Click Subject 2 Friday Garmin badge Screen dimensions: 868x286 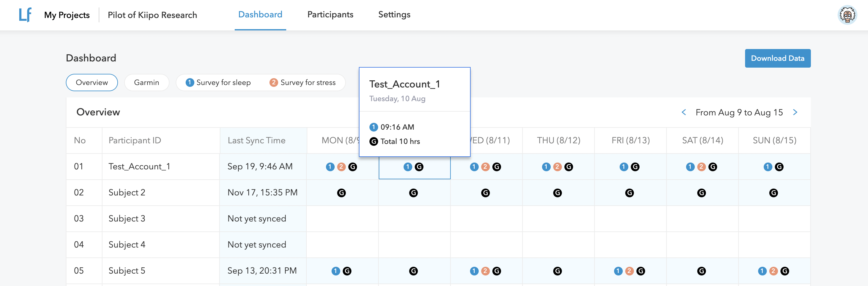point(630,193)
